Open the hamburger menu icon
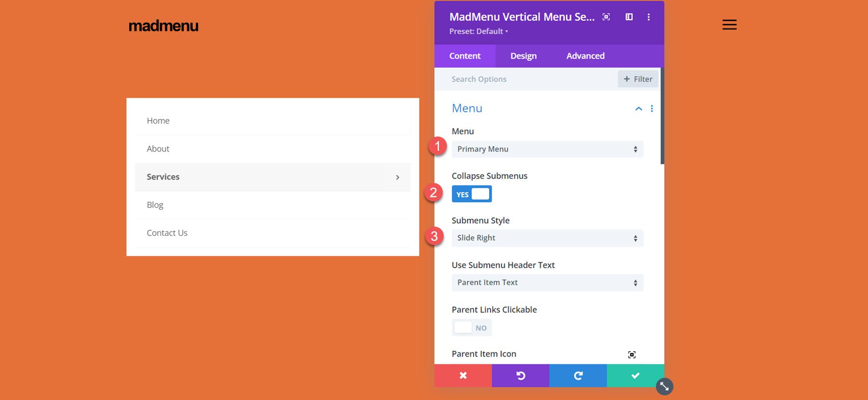 coord(729,25)
